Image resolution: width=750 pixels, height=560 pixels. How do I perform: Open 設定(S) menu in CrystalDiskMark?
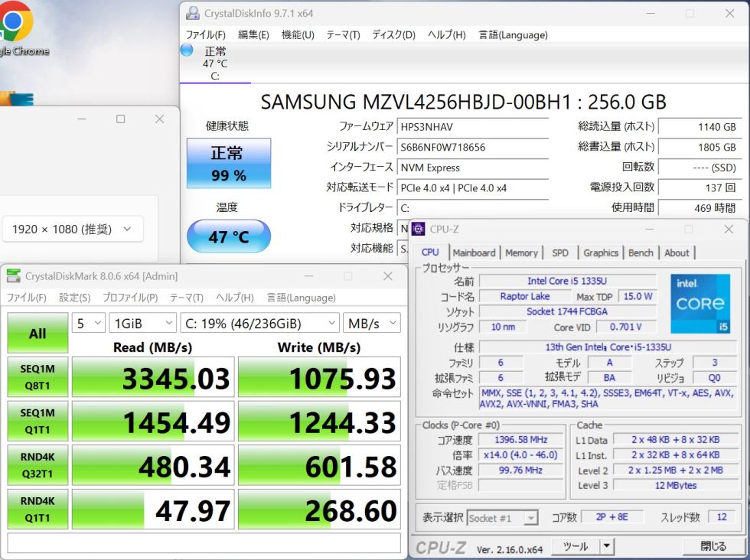(75, 298)
